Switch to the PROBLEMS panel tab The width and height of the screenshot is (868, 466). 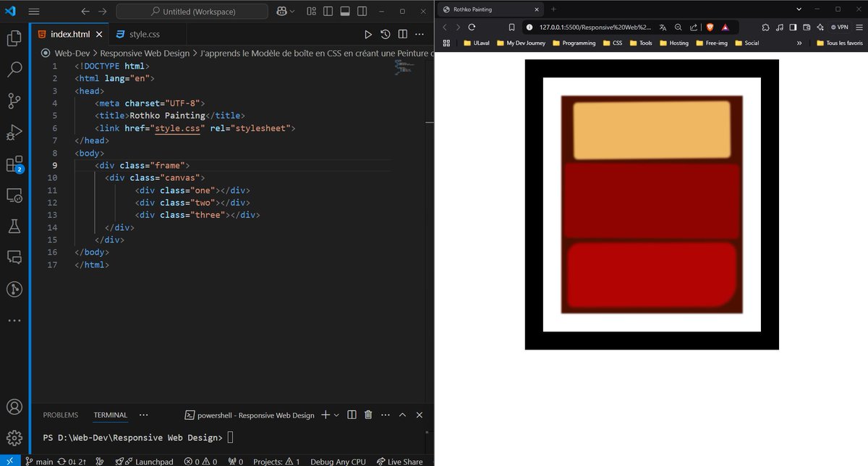(x=60, y=415)
